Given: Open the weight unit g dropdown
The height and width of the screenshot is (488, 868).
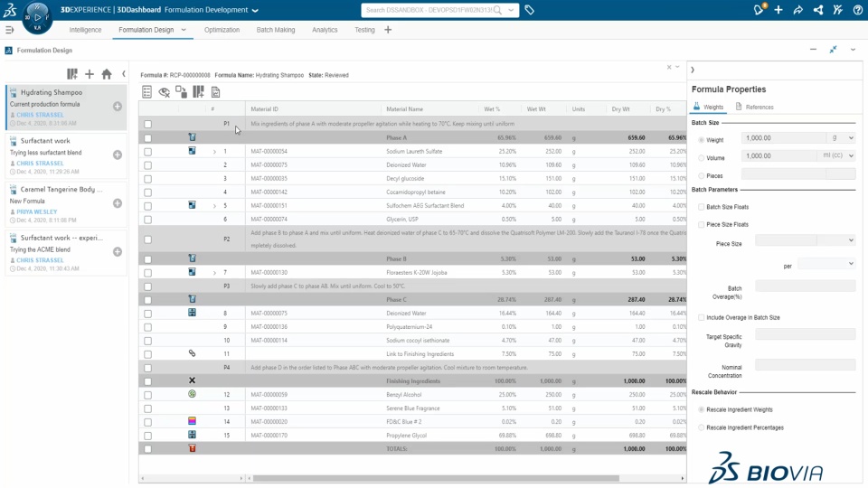Looking at the screenshot, I should [841, 137].
